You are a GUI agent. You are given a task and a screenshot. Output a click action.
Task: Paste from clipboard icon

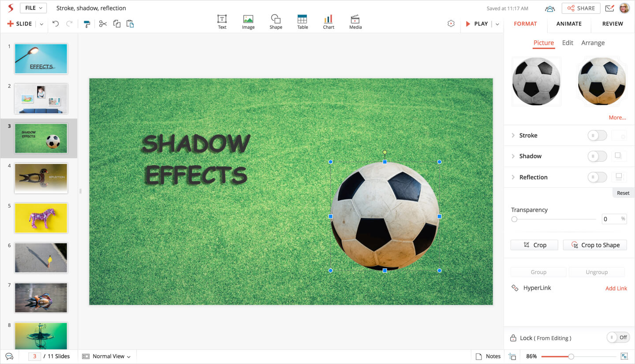coord(130,24)
